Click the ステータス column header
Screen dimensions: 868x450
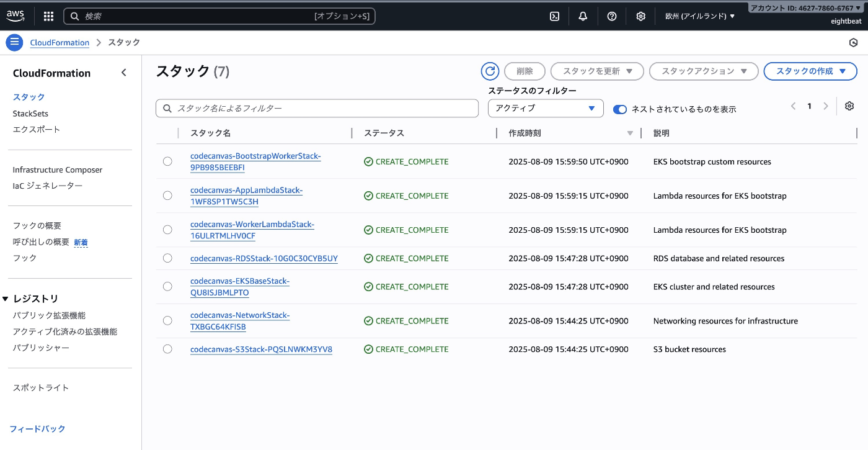tap(384, 133)
